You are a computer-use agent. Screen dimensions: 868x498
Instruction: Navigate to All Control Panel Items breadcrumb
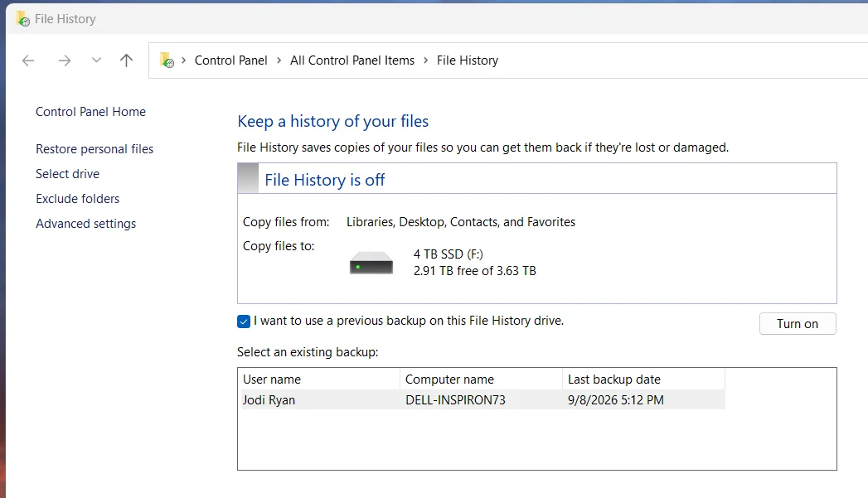(x=352, y=60)
